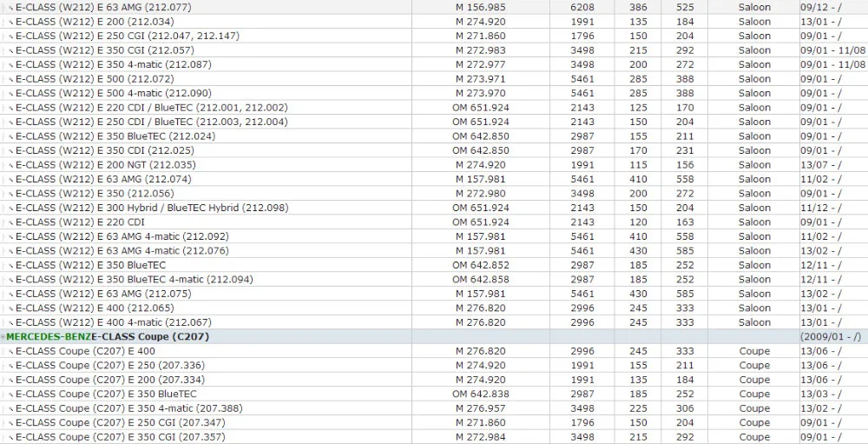This screenshot has height=444, width=868.
Task: Click arrow icon beside Coupe E 250 (207.336)
Action: pyautogui.click(x=10, y=366)
